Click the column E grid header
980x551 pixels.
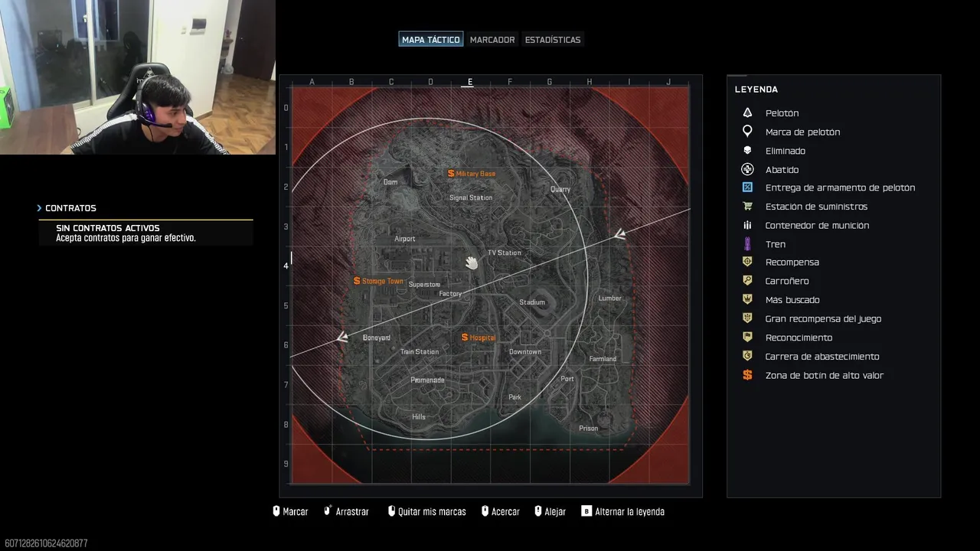(x=470, y=82)
